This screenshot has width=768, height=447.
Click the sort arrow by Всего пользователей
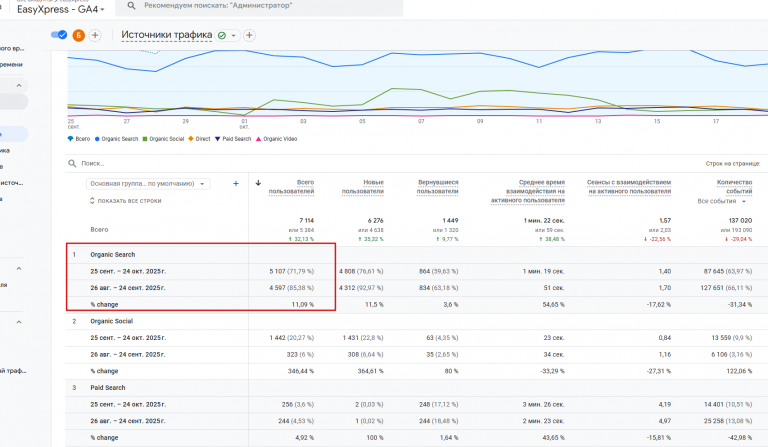(258, 183)
